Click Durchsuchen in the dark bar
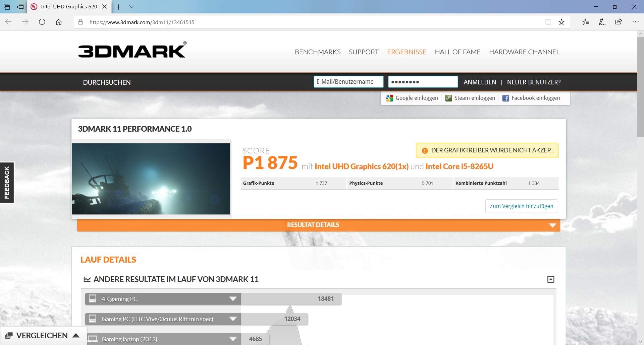The image size is (644, 345). [107, 82]
